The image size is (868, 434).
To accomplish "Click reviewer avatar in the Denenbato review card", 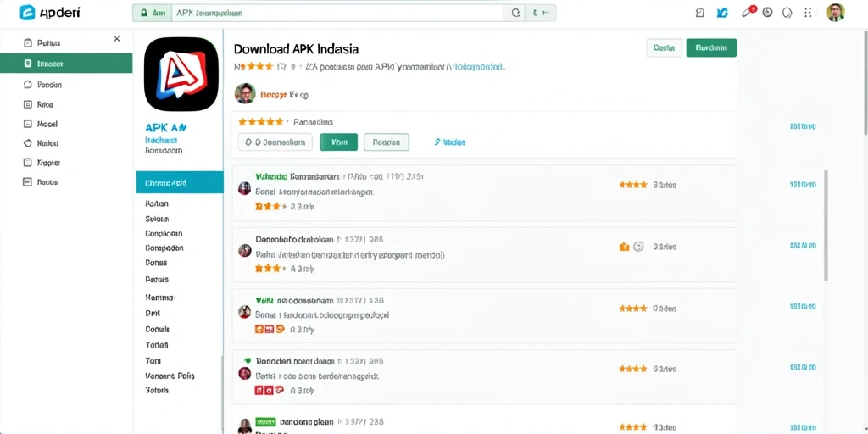I will pyautogui.click(x=244, y=250).
